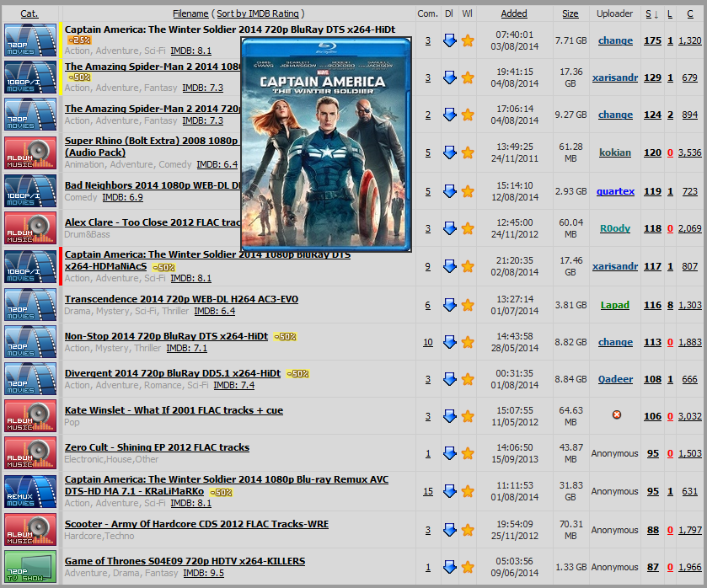Click the download arrow for Bad Neighbors
The image size is (707, 588).
click(449, 191)
